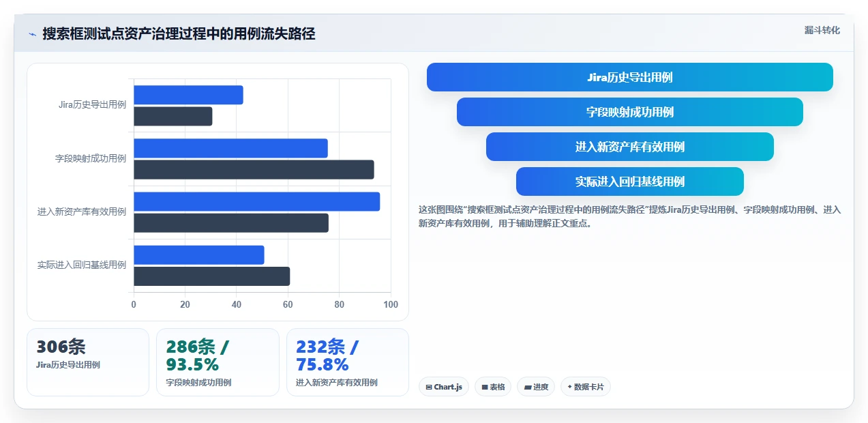Click the dark bar for 实际进入回归基线用例

[x=212, y=276]
